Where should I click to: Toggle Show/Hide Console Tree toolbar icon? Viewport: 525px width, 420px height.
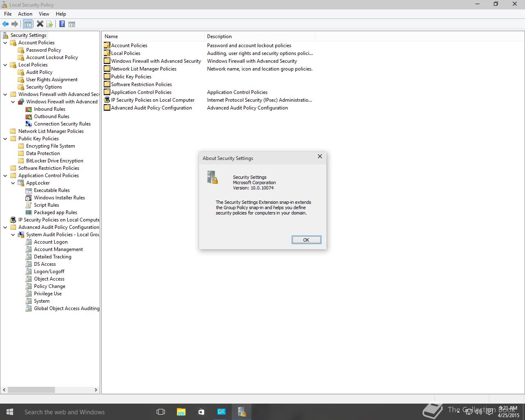click(x=27, y=24)
